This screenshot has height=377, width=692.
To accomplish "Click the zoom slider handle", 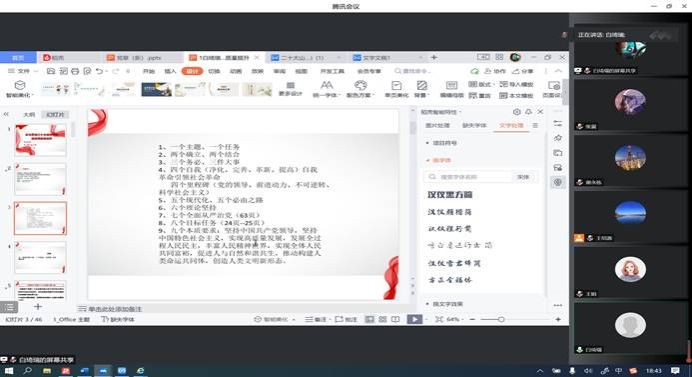I will click(501, 319).
